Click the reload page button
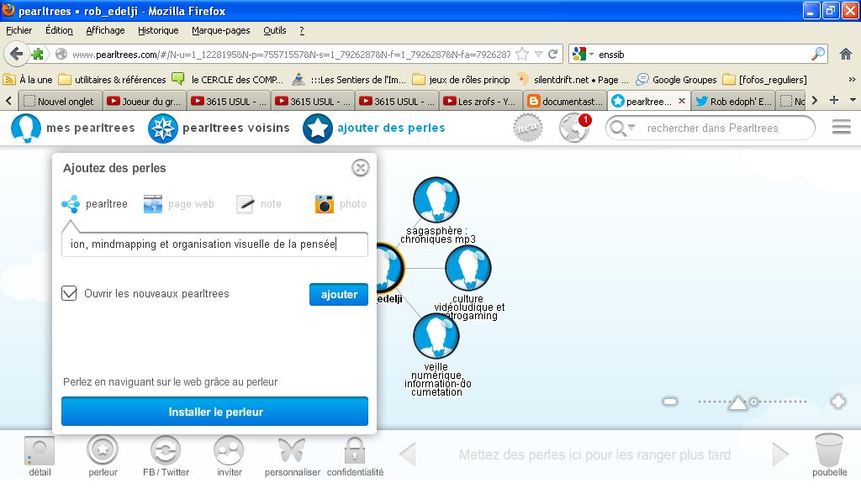Image resolution: width=861 pixels, height=504 pixels. [x=553, y=55]
